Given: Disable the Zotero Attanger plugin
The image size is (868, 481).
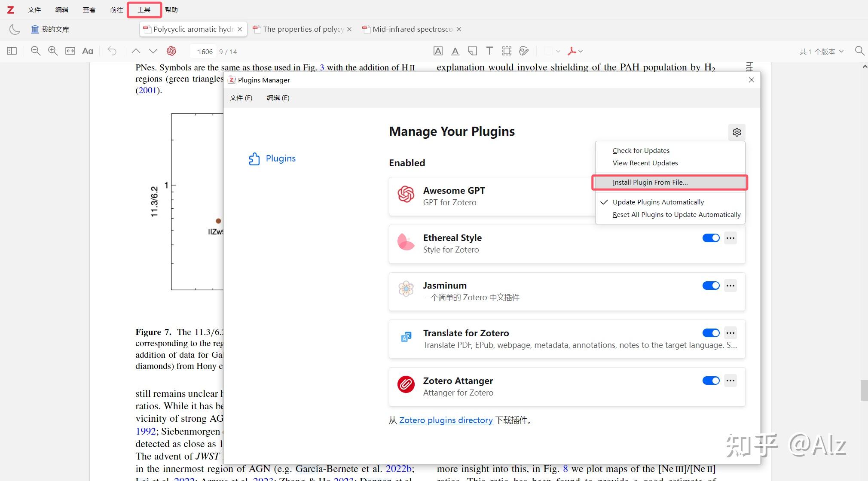Looking at the screenshot, I should pos(710,381).
